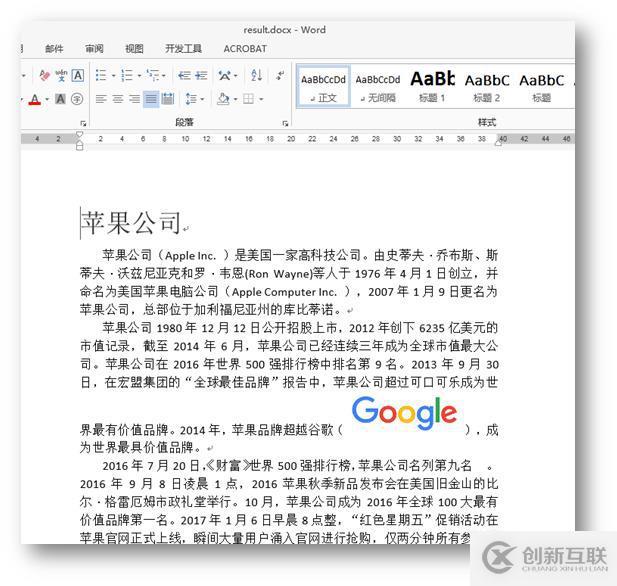The height and width of the screenshot is (586, 617).
Task: Open the ACROBAT ribbon tab
Action: (x=245, y=49)
